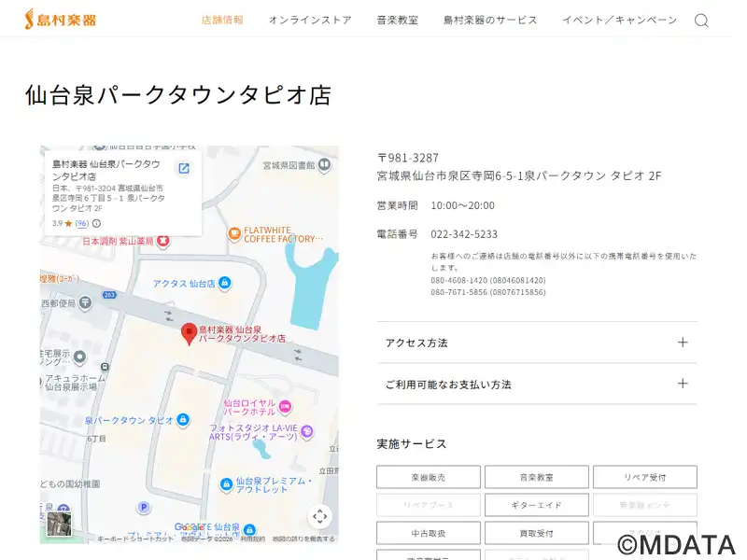Click the 宮城県図書館 library marker
The height and width of the screenshot is (560, 747).
tap(323, 165)
